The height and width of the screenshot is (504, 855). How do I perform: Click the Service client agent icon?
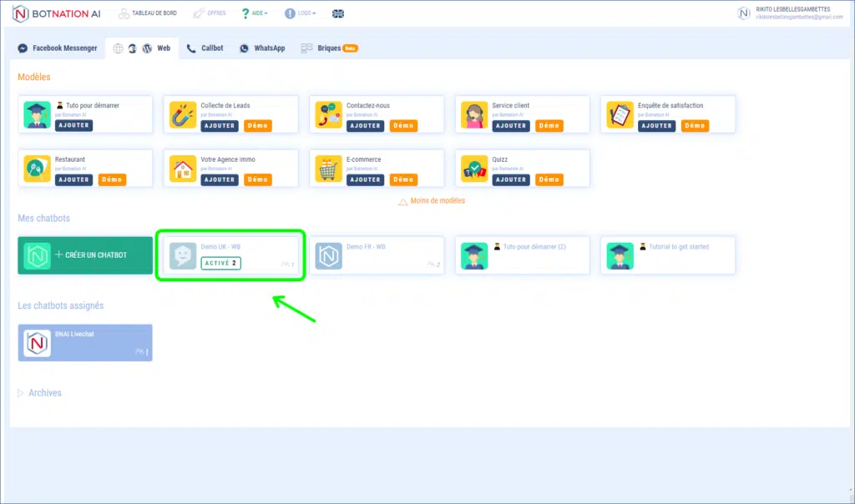click(x=475, y=114)
